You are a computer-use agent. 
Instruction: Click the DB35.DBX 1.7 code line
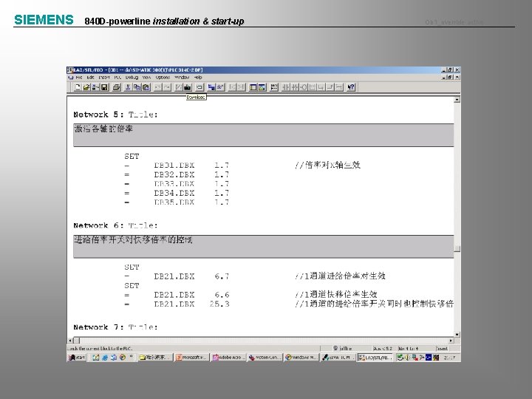(x=177, y=202)
